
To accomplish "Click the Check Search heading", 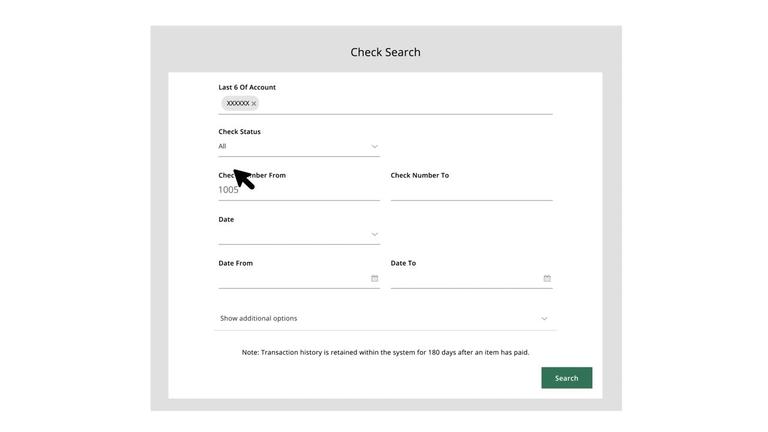I will point(385,52).
